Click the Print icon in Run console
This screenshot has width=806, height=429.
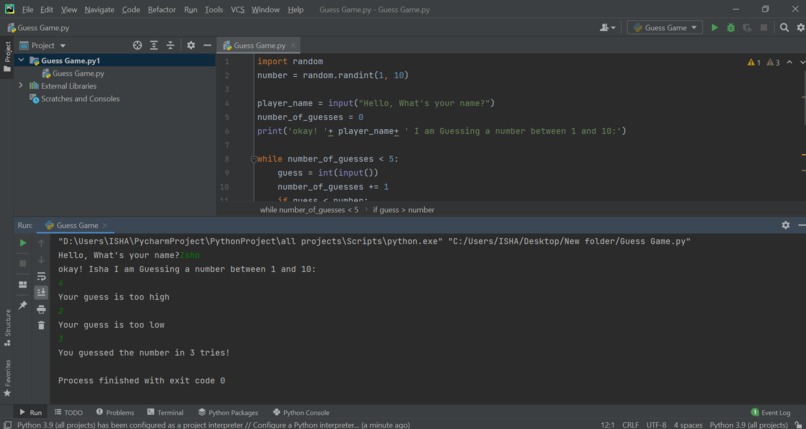point(41,309)
